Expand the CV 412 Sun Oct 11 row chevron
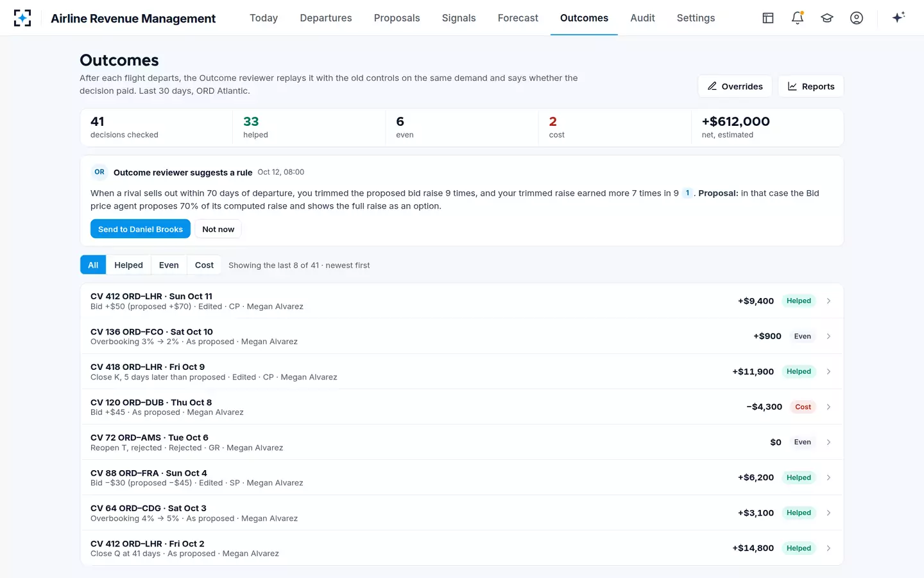Viewport: 924px width, 578px height. [x=828, y=301]
